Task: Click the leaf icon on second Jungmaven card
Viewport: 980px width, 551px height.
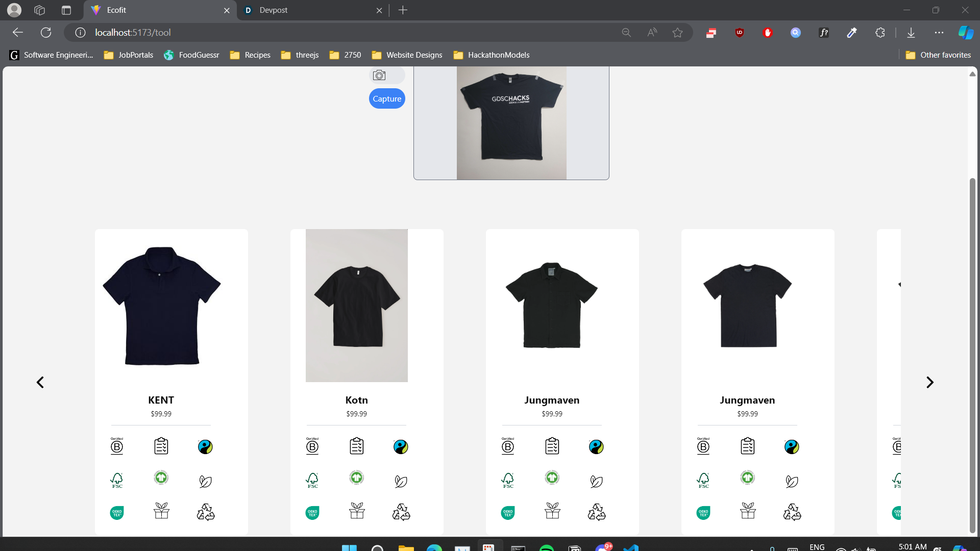Action: [792, 481]
